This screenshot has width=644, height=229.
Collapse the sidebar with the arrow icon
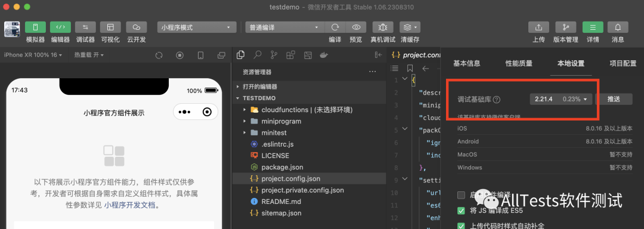378,55
